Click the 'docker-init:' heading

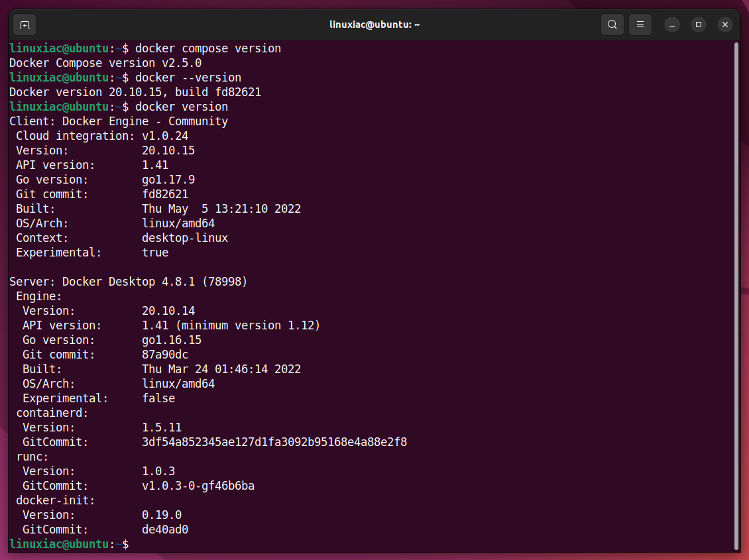point(56,500)
